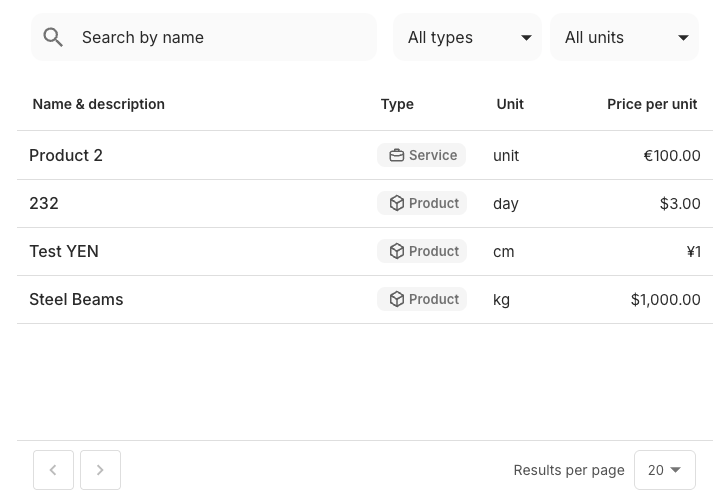Select the Test YEN row
Viewport: 727px width, 501px height.
[64, 251]
